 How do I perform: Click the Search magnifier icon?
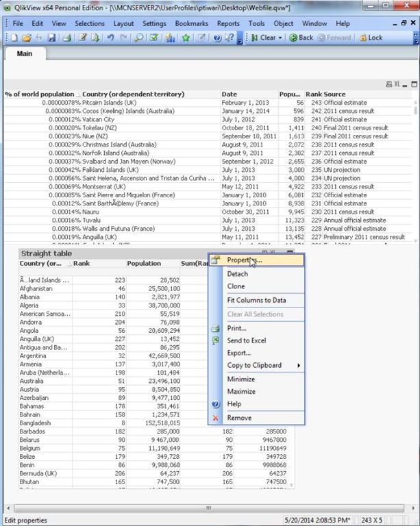(x=138, y=38)
